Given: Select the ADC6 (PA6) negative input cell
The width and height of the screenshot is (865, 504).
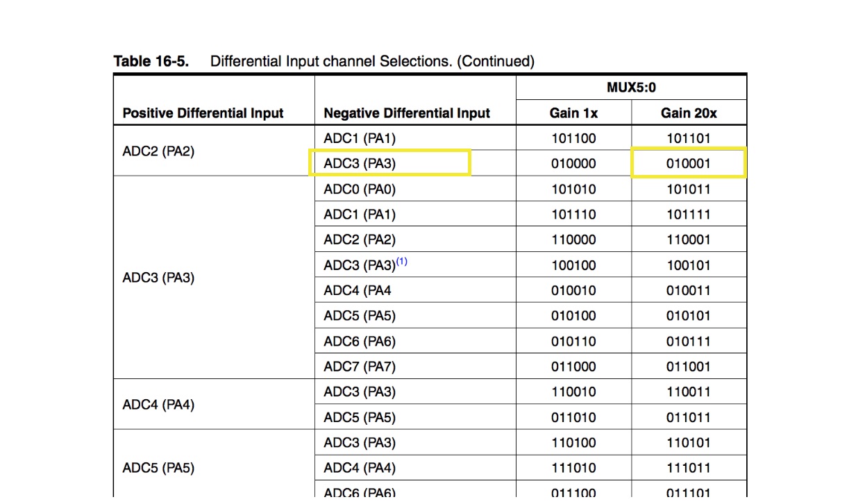Looking at the screenshot, I should pos(360,341).
